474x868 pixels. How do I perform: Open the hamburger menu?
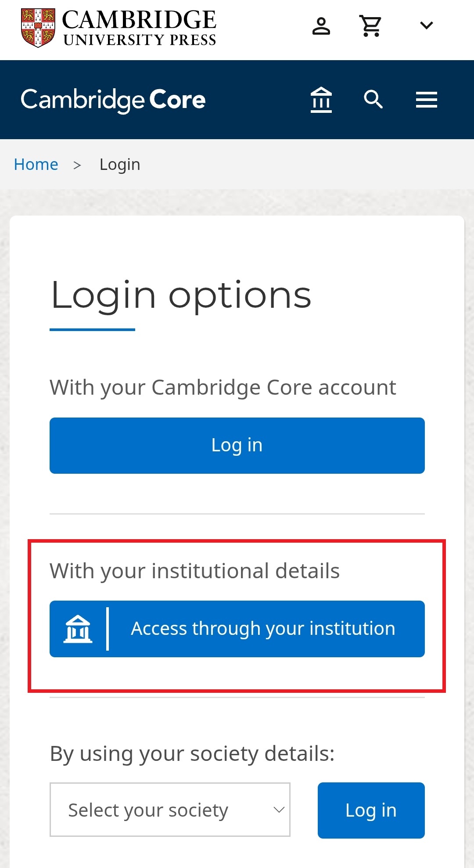pos(426,100)
